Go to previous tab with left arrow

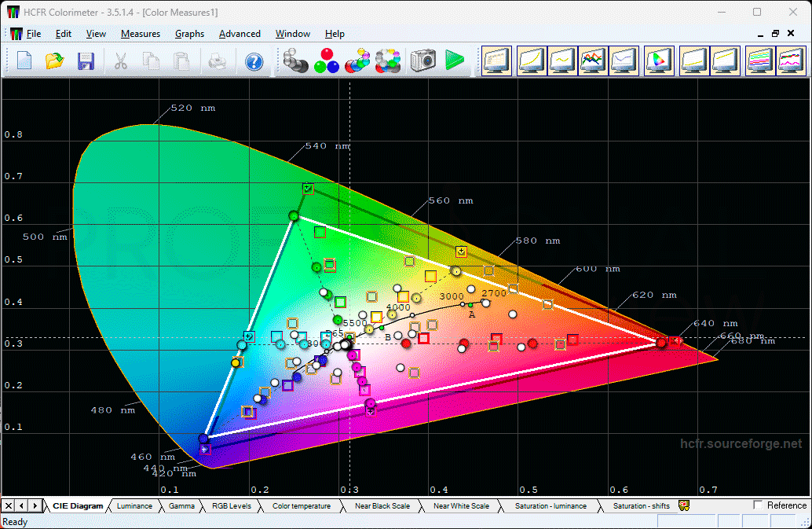22,505
